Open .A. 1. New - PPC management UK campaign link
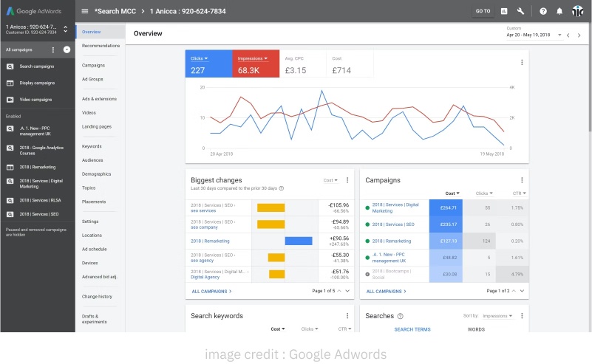This screenshot has height=364, width=592. pos(389,258)
